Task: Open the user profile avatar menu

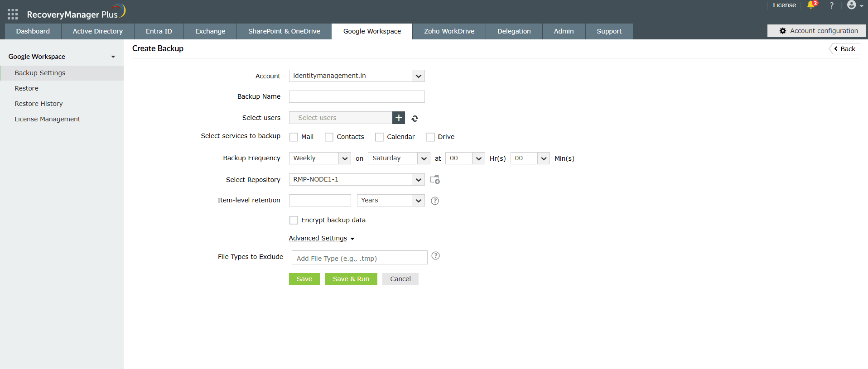Action: (x=854, y=5)
